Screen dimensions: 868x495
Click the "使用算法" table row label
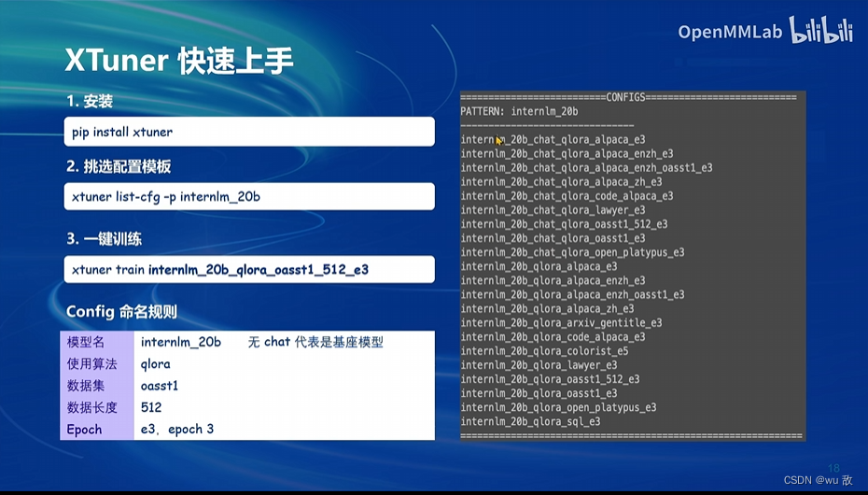(91, 363)
